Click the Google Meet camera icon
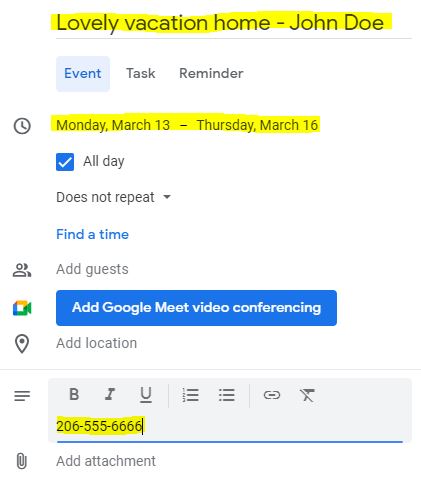 coord(22,308)
